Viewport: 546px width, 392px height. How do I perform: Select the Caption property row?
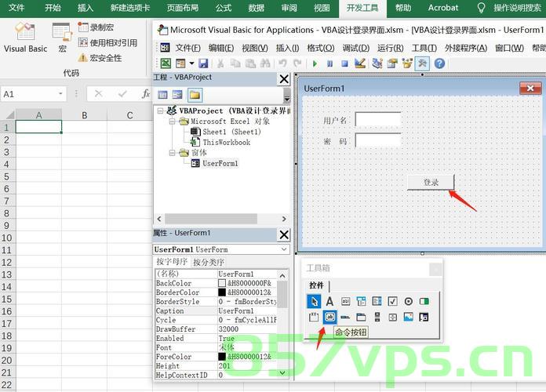(216, 311)
